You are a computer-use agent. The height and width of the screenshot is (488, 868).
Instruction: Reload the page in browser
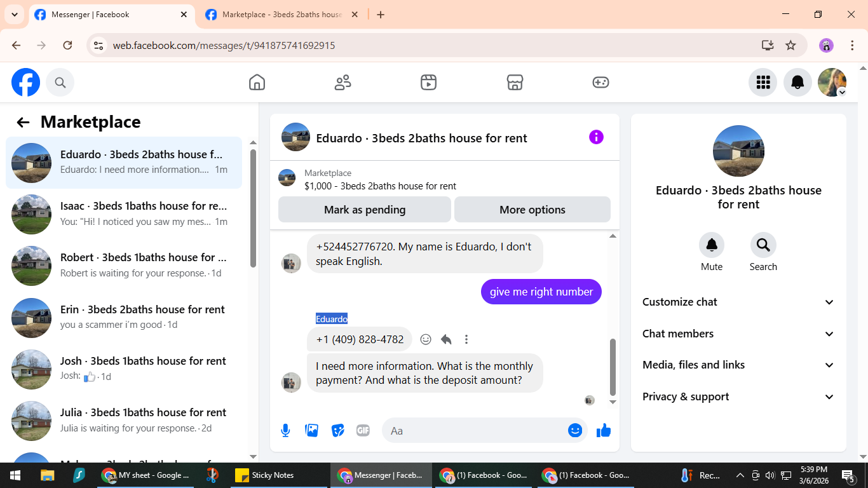(67, 46)
